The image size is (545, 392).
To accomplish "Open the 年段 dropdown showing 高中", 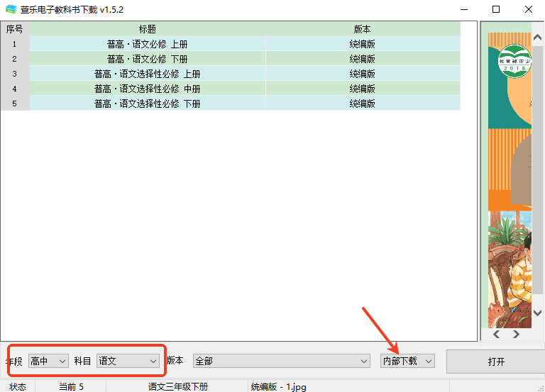I will 48,361.
